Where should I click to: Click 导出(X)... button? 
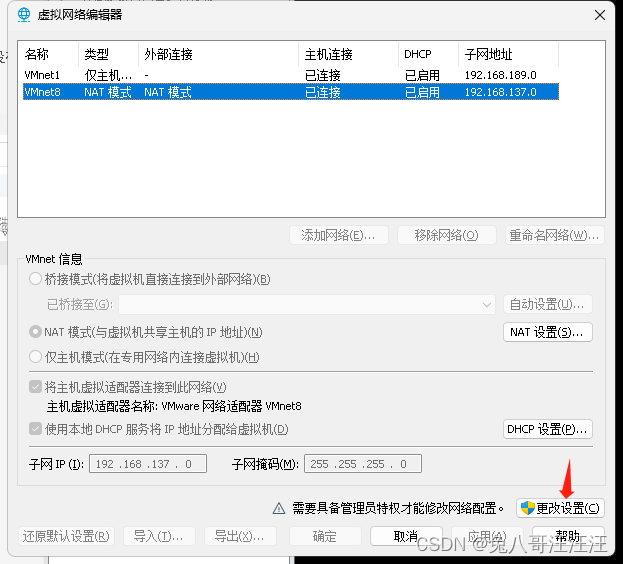pyautogui.click(x=240, y=536)
